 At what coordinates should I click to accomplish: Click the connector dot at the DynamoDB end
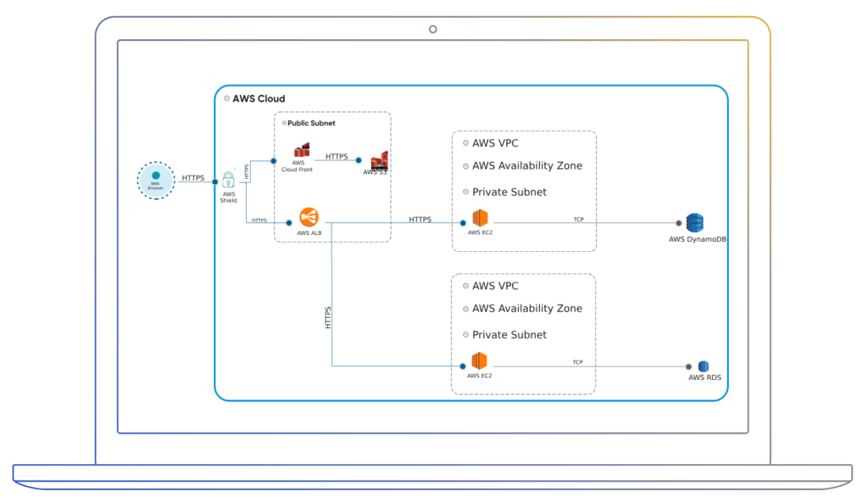coord(679,223)
